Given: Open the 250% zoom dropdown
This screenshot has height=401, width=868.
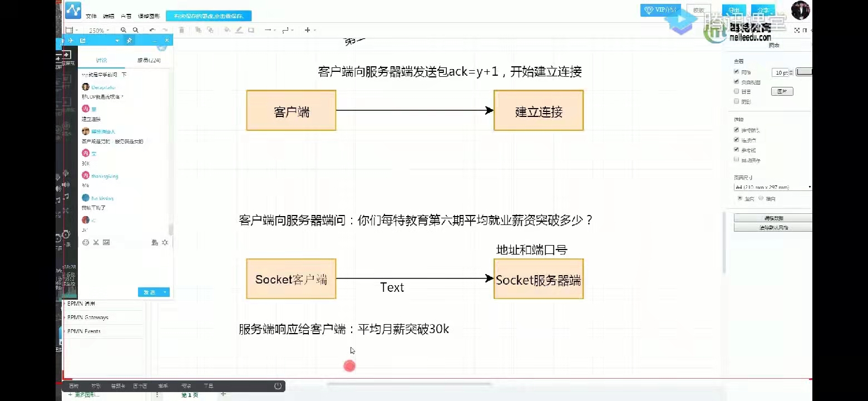Looking at the screenshot, I should pos(98,30).
